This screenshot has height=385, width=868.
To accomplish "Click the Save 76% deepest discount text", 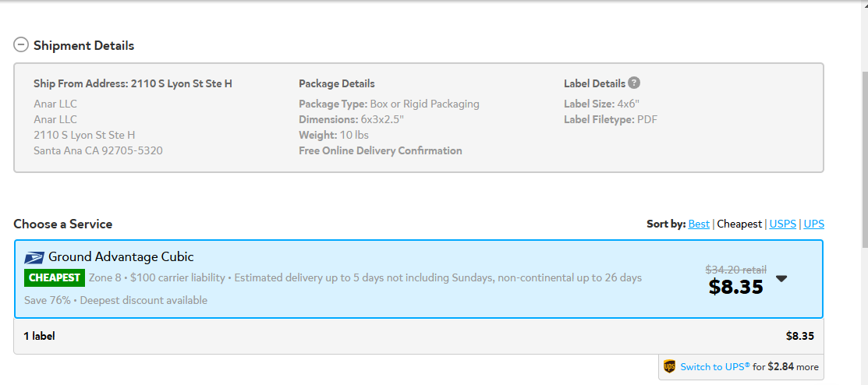I will [115, 300].
